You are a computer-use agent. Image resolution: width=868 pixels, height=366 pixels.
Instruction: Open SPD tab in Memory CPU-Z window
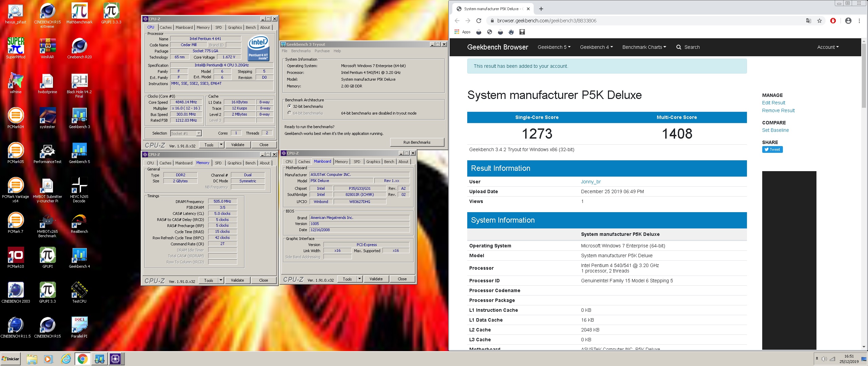tap(218, 163)
